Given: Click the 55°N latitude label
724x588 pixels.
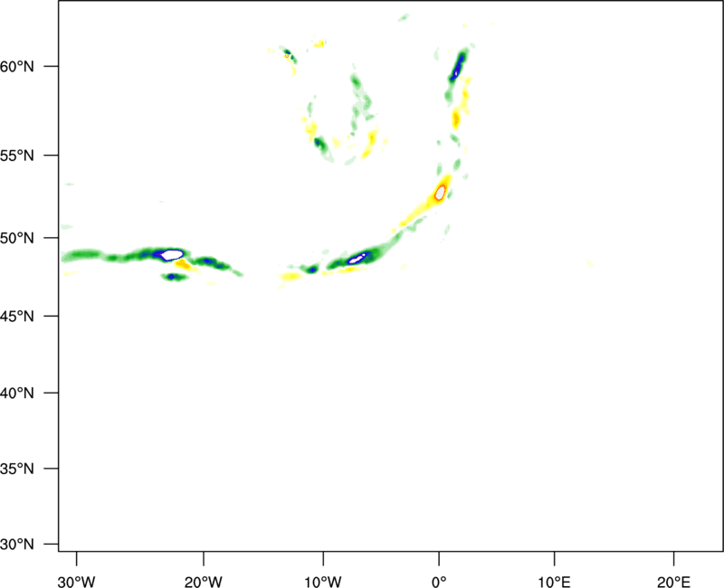Looking at the screenshot, I should pos(17,156).
